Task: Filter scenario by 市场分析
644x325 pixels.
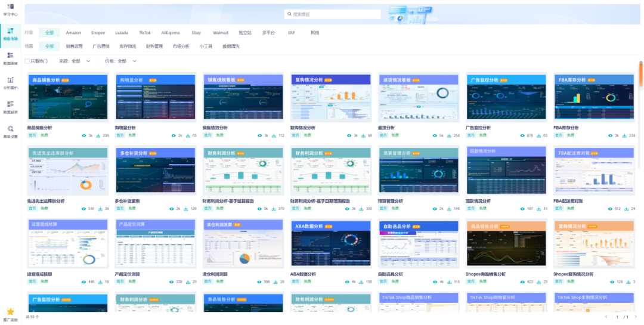Action: pos(181,47)
